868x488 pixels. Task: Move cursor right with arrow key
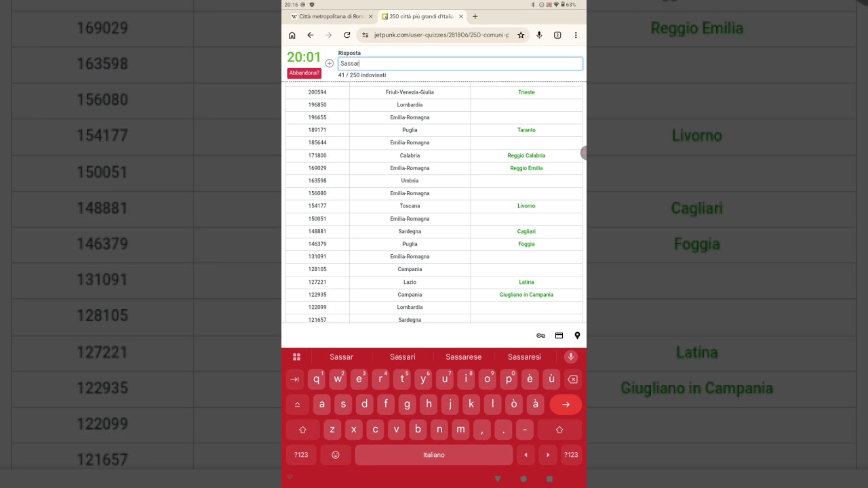(x=548, y=455)
